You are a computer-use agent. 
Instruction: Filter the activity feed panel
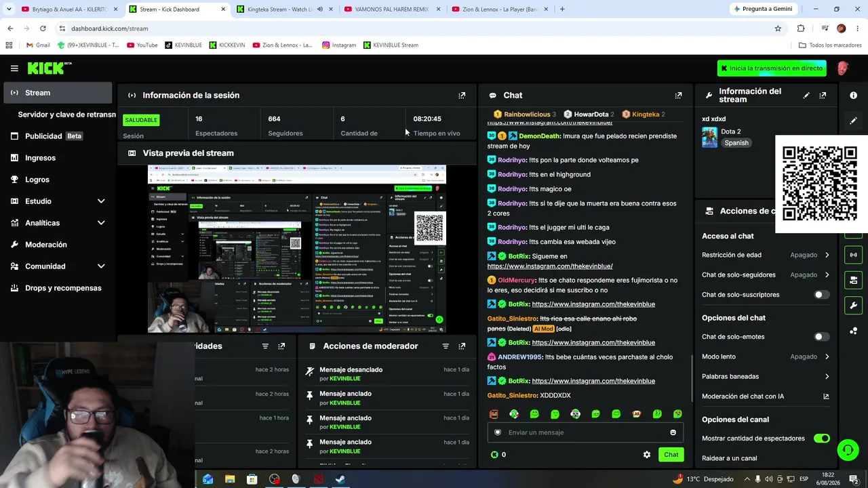coord(265,346)
